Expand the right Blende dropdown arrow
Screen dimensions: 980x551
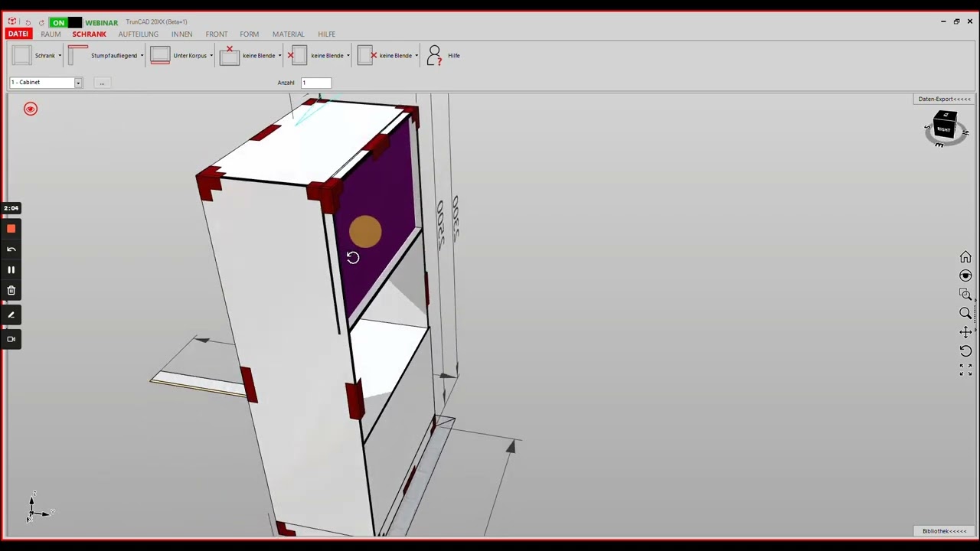coord(416,56)
